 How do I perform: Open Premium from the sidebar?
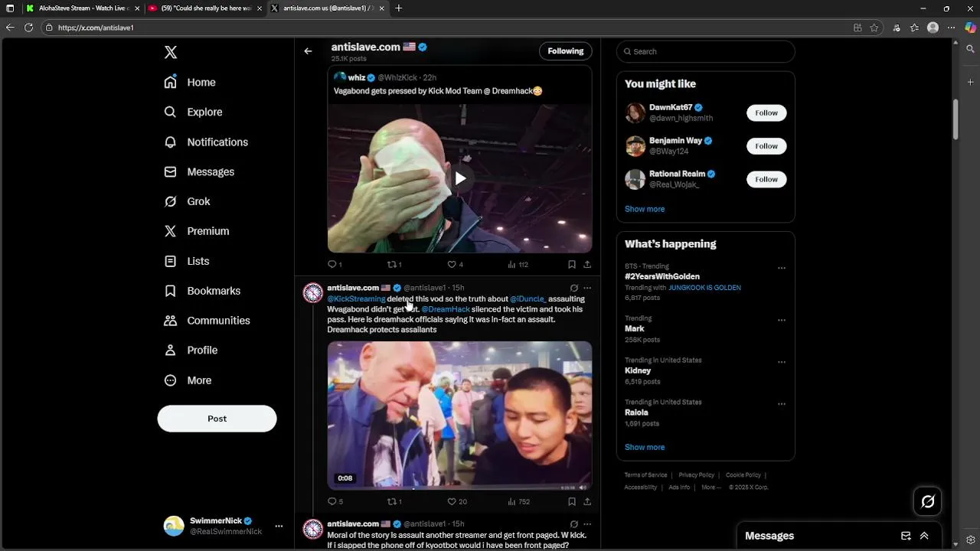tap(197, 231)
